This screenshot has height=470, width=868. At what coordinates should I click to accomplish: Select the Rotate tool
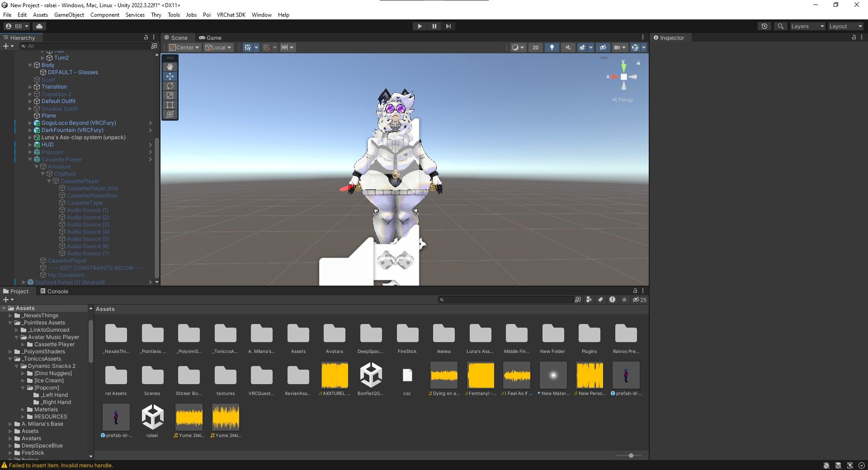[170, 86]
